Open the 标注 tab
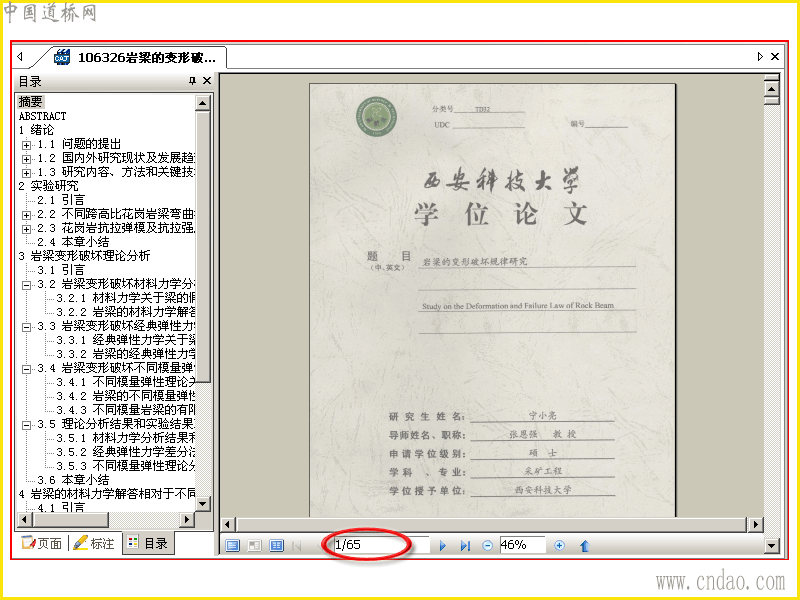This screenshot has height=600, width=800. (94, 543)
